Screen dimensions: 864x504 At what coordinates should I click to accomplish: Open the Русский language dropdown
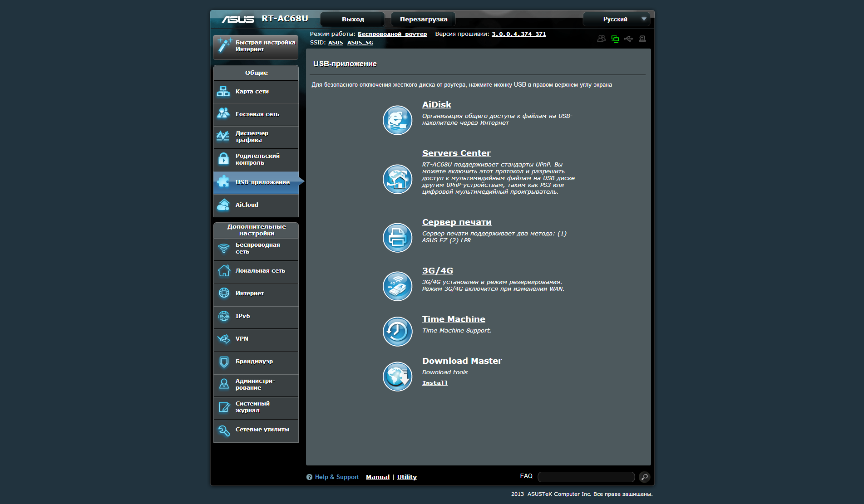click(x=617, y=19)
